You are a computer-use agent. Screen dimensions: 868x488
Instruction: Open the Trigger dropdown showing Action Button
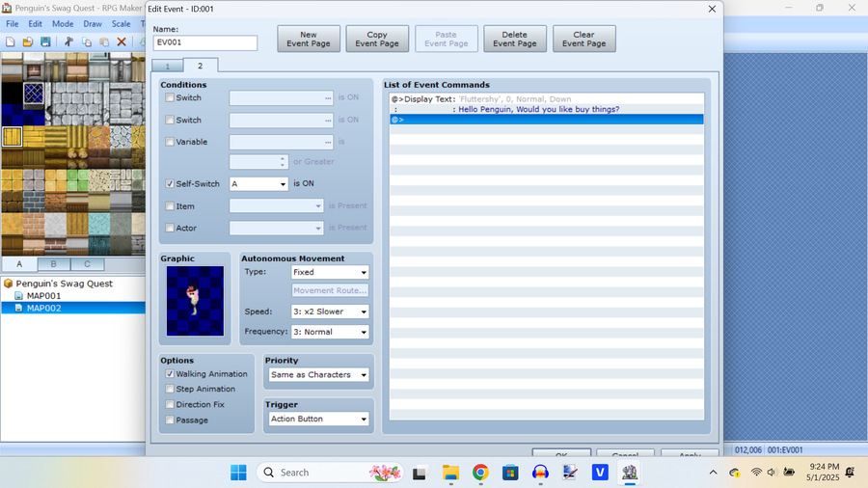(319, 419)
